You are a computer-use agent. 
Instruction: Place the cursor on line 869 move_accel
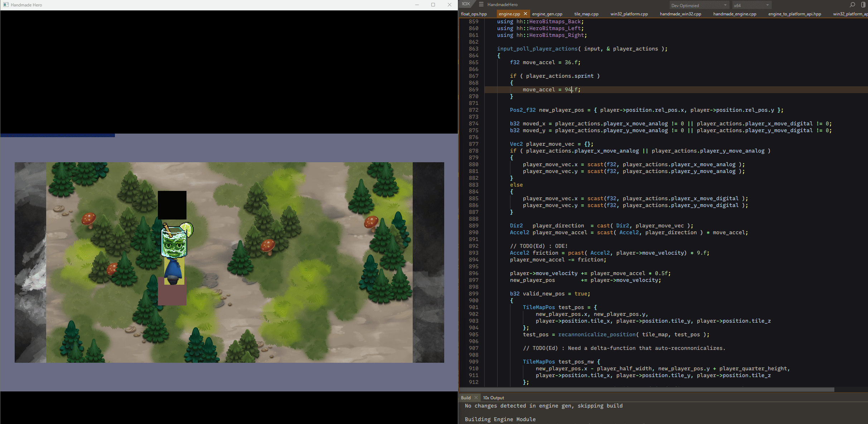539,90
